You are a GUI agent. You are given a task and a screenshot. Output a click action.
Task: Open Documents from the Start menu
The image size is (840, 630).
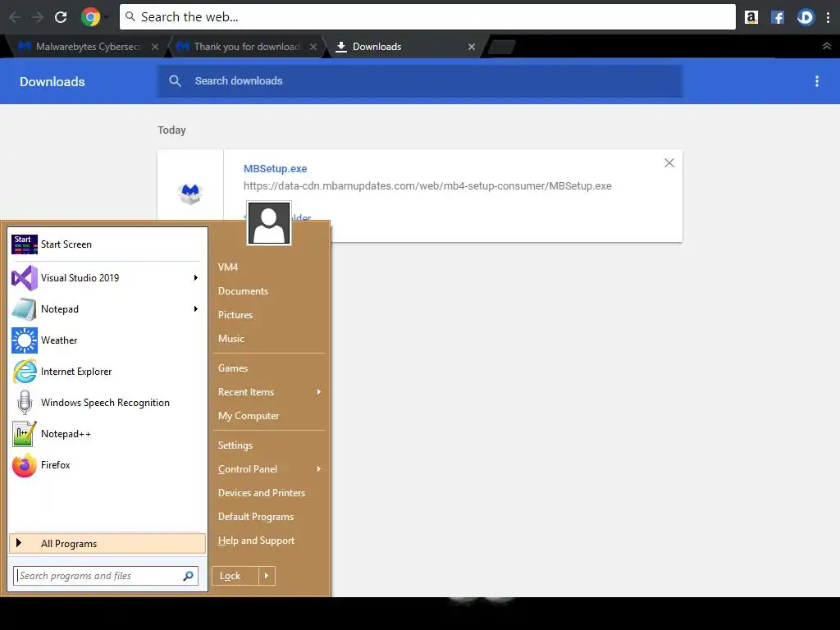pyautogui.click(x=243, y=291)
